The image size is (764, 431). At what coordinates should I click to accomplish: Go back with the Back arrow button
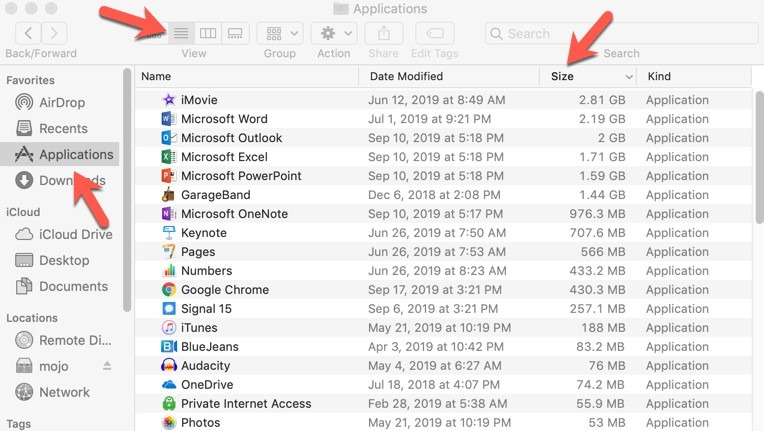28,33
